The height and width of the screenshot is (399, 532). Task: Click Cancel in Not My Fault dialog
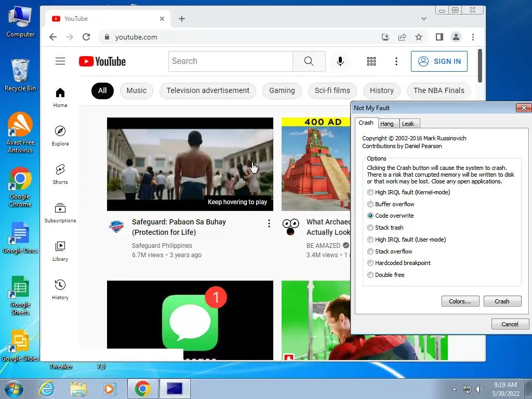point(510,324)
